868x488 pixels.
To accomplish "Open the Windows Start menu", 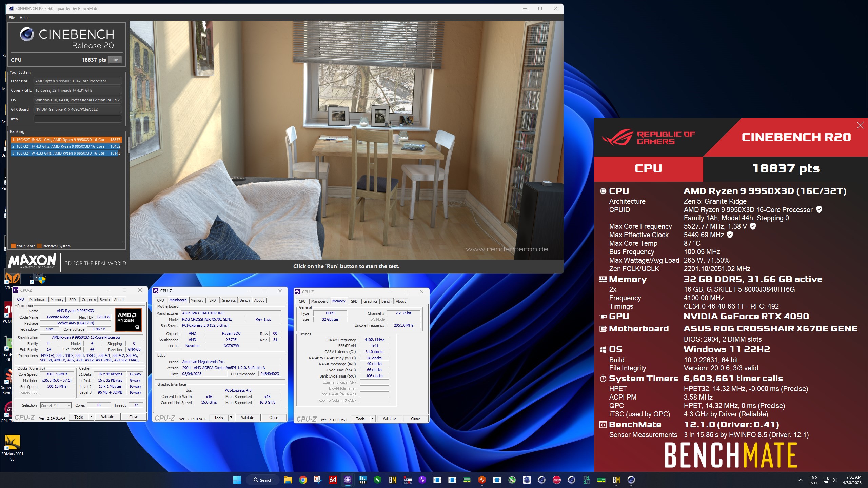I will [237, 480].
